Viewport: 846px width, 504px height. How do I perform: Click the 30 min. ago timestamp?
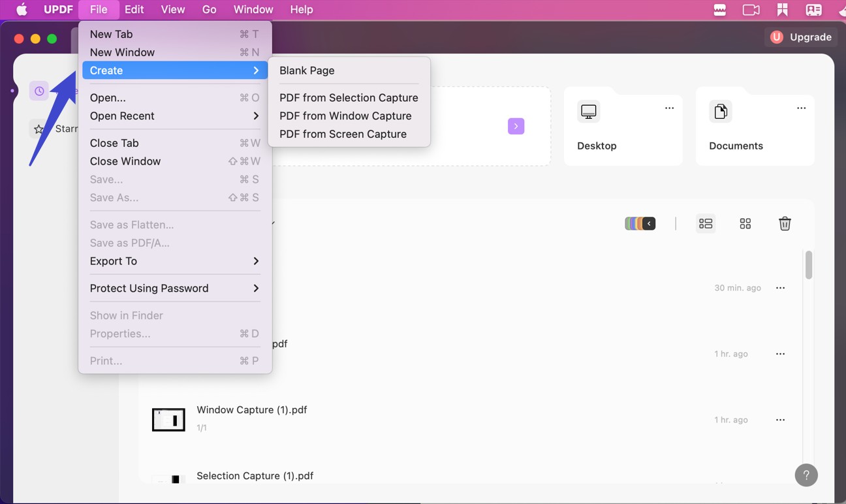(x=738, y=288)
